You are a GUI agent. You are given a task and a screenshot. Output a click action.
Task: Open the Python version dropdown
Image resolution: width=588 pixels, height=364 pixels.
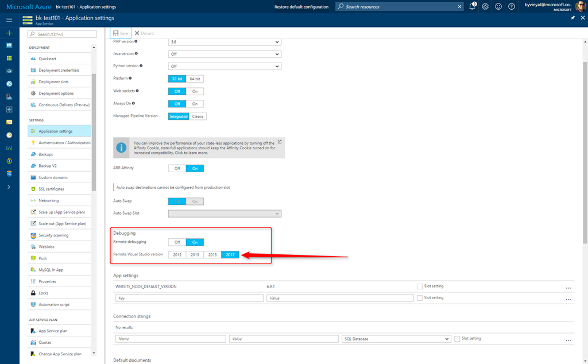pos(225,66)
